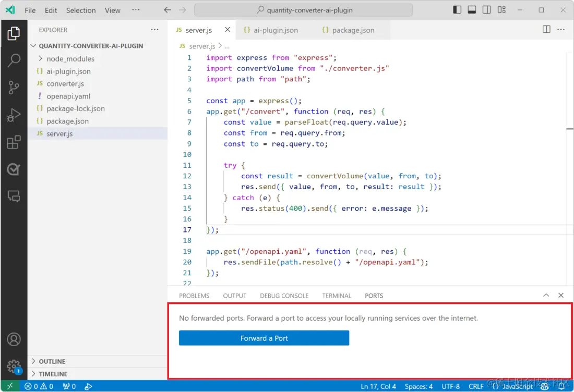Open the Edit menu

pos(51,10)
